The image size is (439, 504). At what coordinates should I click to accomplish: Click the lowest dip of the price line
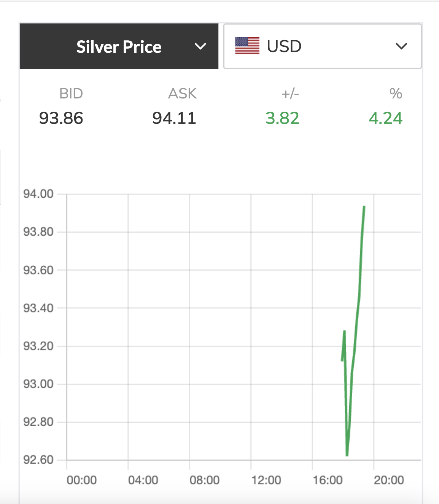coord(347,454)
